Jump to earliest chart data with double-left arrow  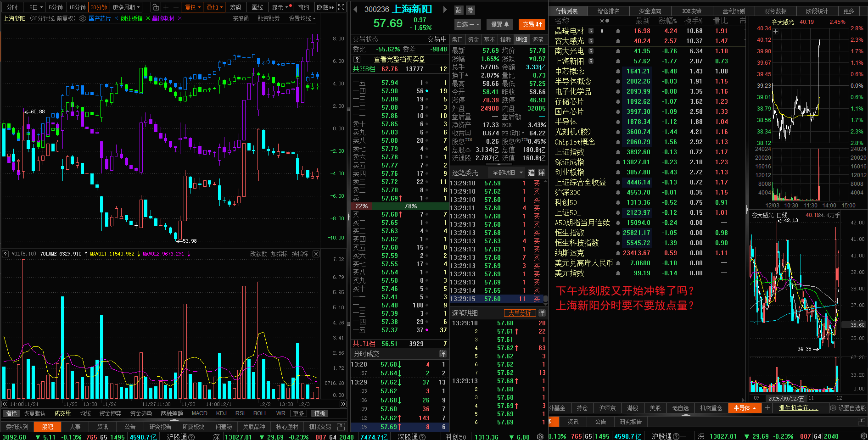click(x=5, y=404)
